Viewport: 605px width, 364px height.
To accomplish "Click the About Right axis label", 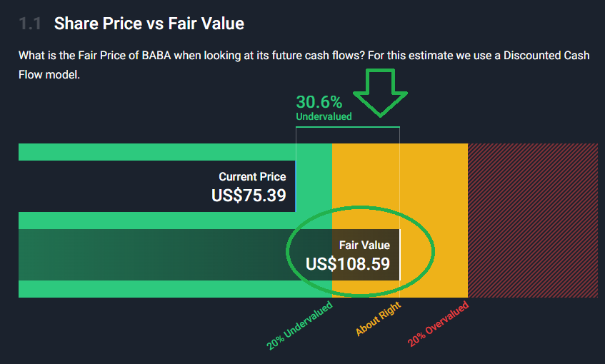I will point(378,319).
